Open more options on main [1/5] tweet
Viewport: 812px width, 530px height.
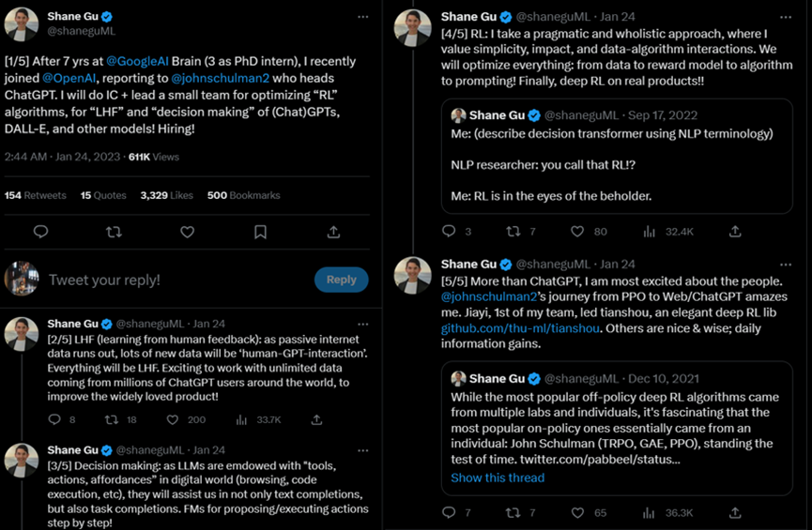(363, 17)
